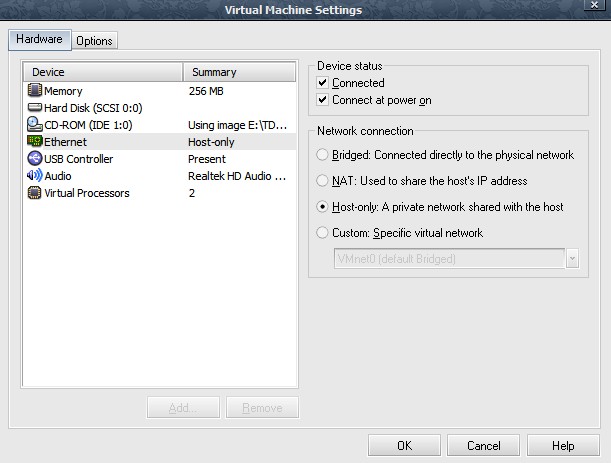This screenshot has width=611, height=463.
Task: Choose NAT network connection option
Action: [322, 181]
